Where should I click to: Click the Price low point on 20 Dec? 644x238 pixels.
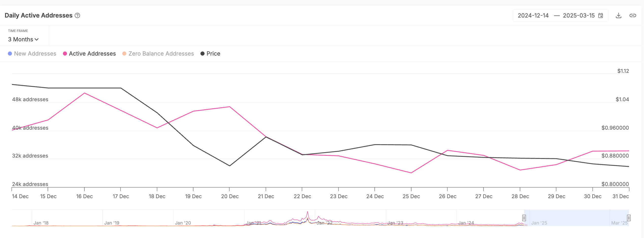(230, 166)
